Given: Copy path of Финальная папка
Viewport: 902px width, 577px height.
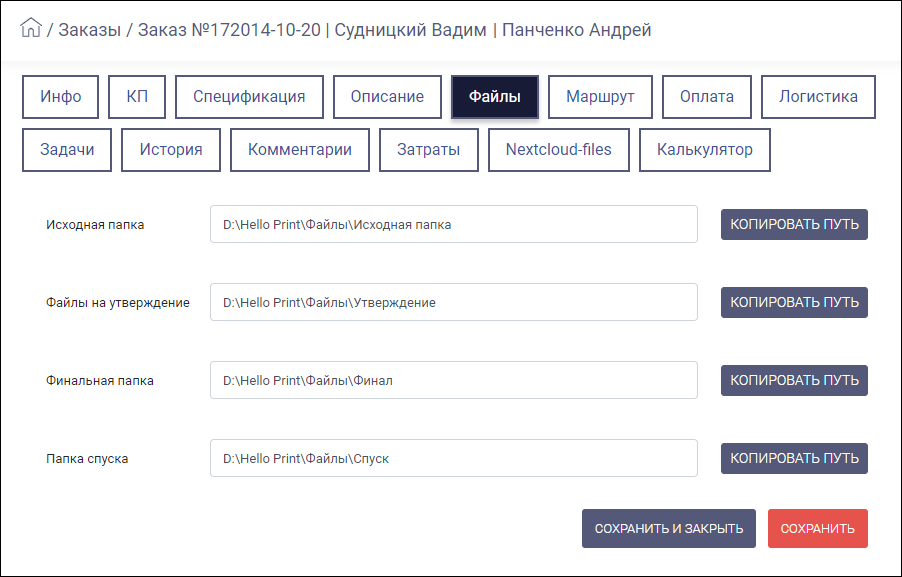Looking at the screenshot, I should 794,380.
